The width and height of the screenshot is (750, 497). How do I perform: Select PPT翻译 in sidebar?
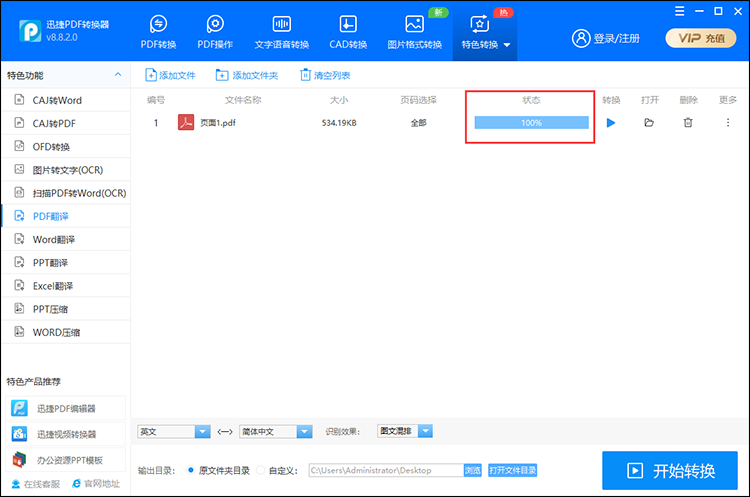pos(66,263)
